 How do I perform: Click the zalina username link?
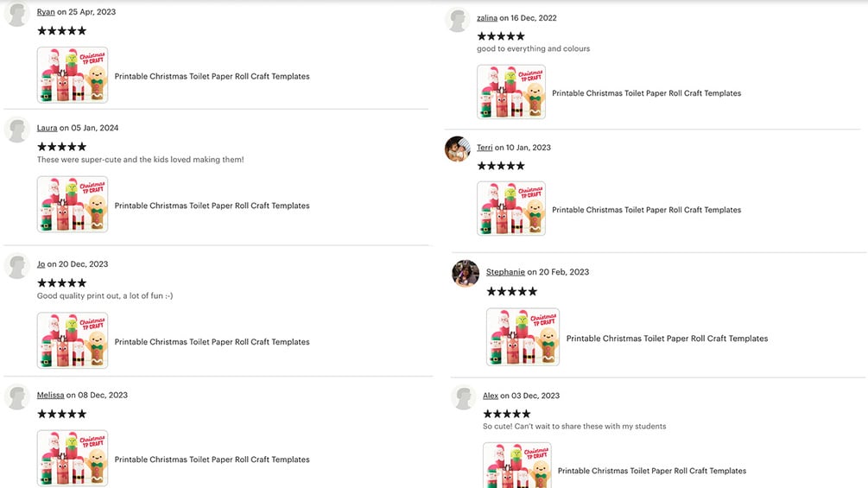click(x=486, y=18)
